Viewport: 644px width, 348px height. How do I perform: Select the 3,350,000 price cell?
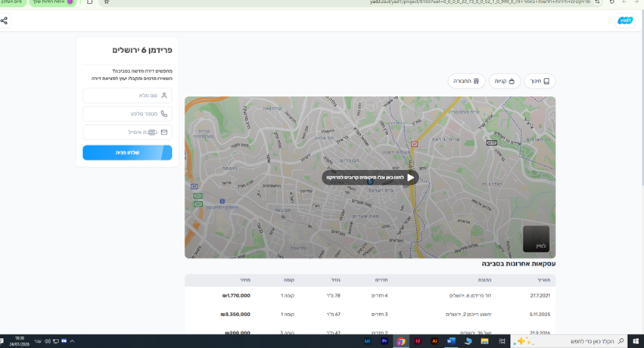(x=235, y=315)
